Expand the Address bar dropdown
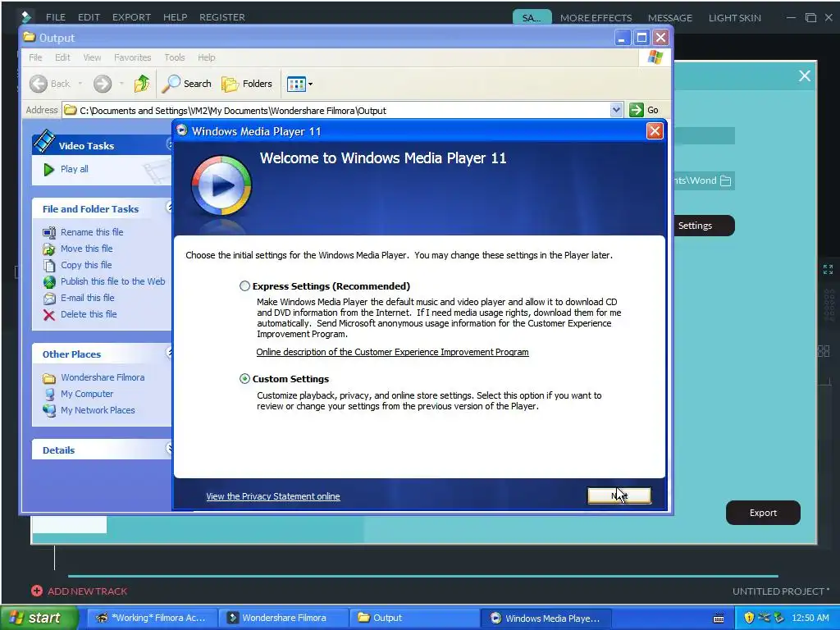Image resolution: width=840 pixels, height=630 pixels. [616, 110]
